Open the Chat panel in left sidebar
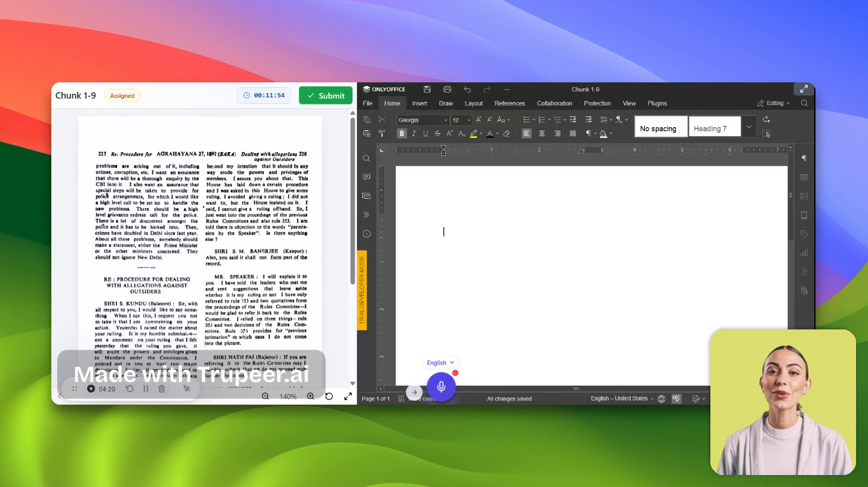 pos(367,196)
